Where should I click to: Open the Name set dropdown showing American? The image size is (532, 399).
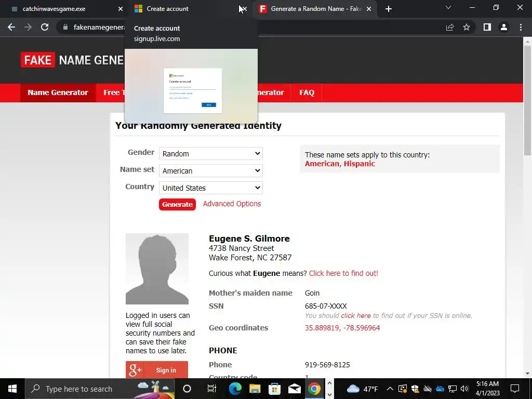coord(211,170)
